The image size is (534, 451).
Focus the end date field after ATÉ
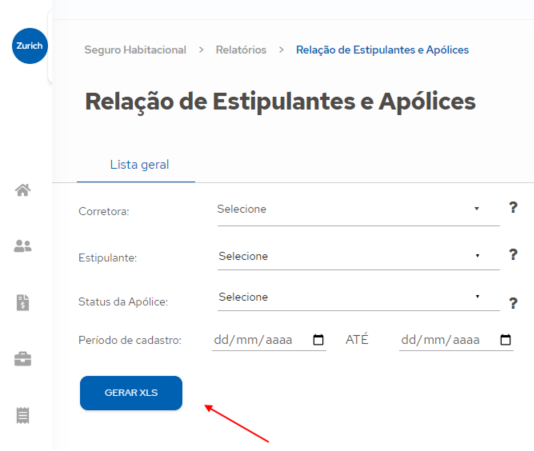coord(456,340)
